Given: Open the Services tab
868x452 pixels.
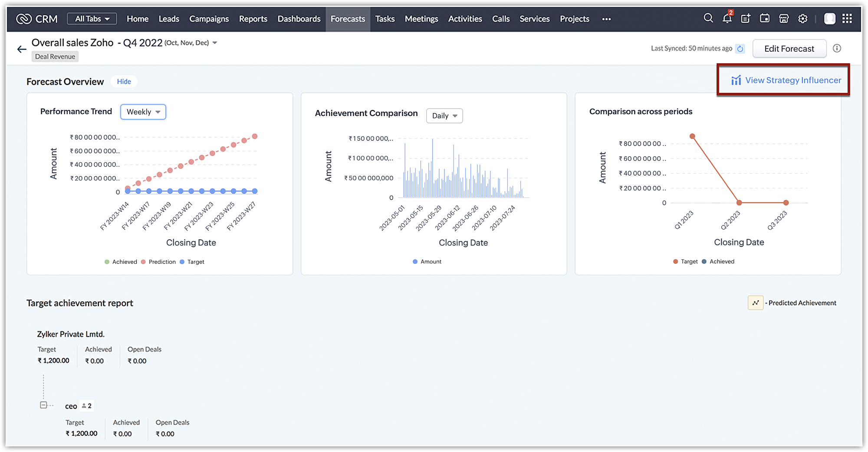Looking at the screenshot, I should pyautogui.click(x=535, y=19).
